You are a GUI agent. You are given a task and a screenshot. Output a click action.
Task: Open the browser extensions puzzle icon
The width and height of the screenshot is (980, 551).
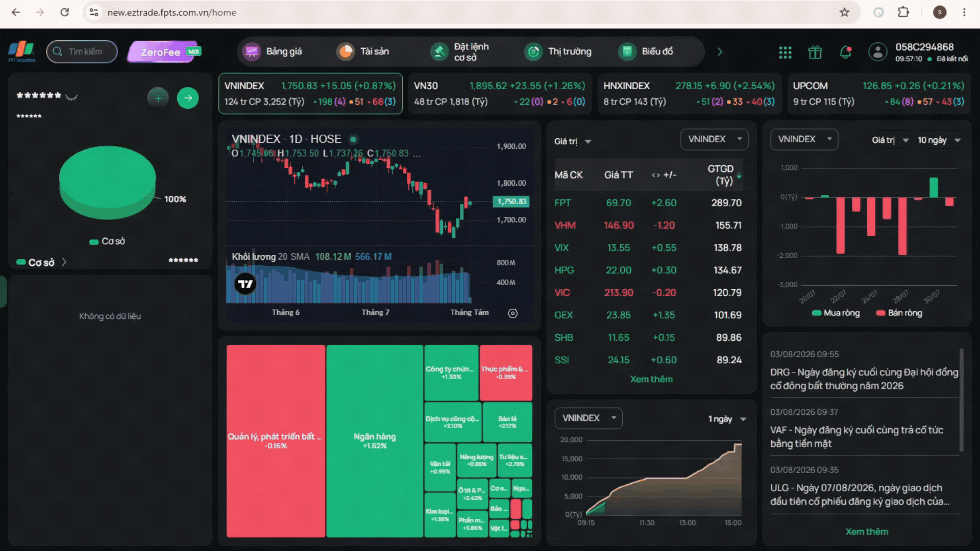click(x=903, y=12)
